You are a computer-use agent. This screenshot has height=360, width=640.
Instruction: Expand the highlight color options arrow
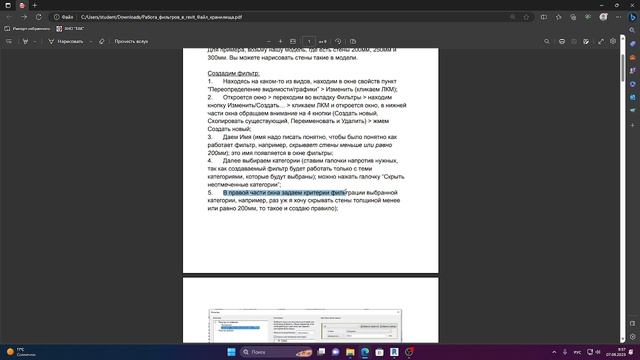tap(35, 41)
